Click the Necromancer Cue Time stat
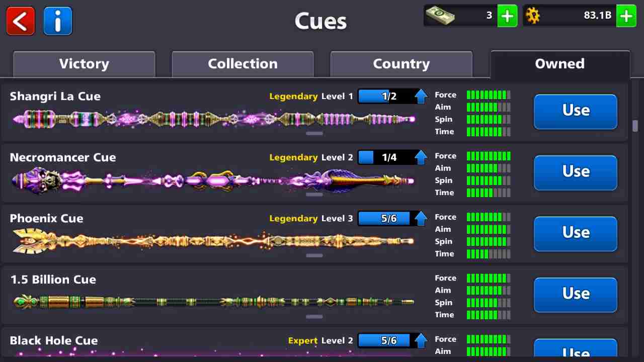 tap(472, 193)
